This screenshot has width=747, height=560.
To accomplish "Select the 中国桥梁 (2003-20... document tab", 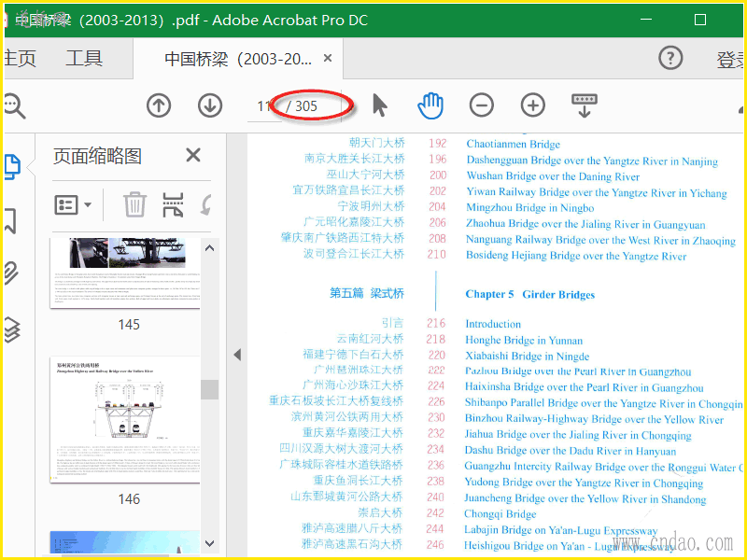I will coord(238,59).
